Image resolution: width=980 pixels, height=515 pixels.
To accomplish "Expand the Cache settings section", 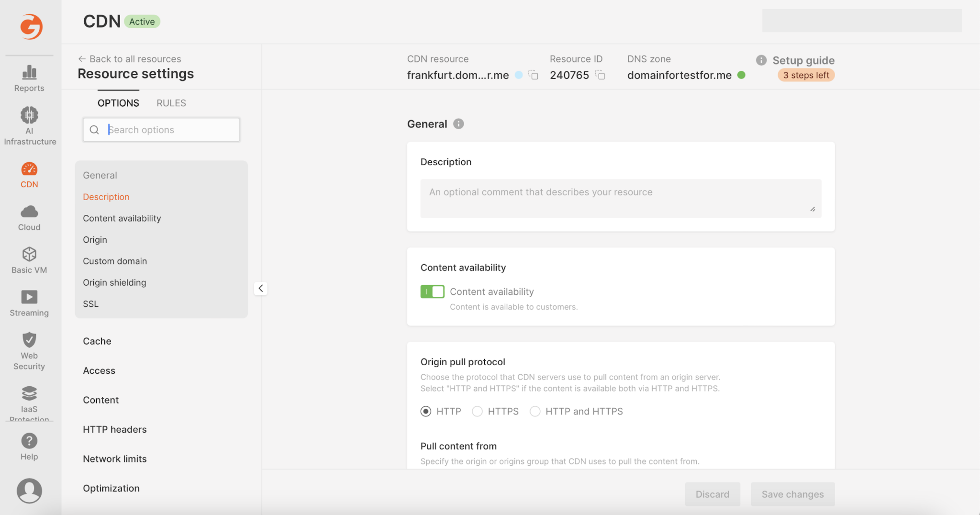I will tap(97, 341).
